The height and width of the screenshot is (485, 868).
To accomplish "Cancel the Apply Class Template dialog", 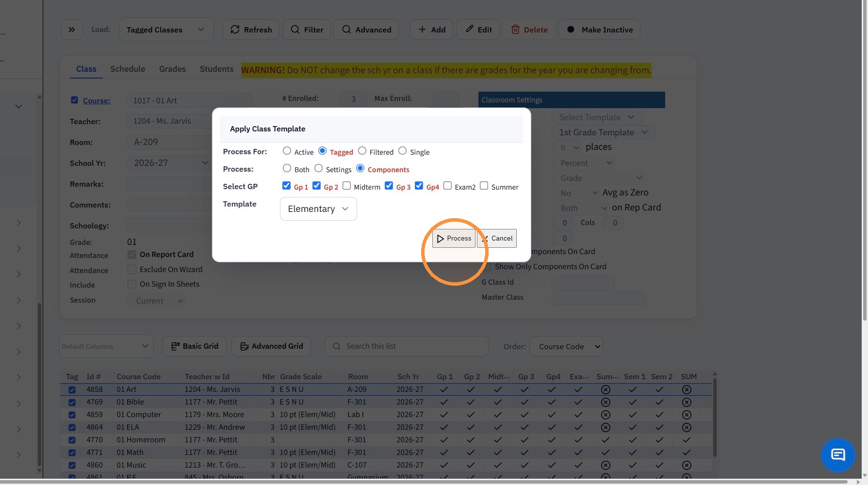I will tap(497, 238).
